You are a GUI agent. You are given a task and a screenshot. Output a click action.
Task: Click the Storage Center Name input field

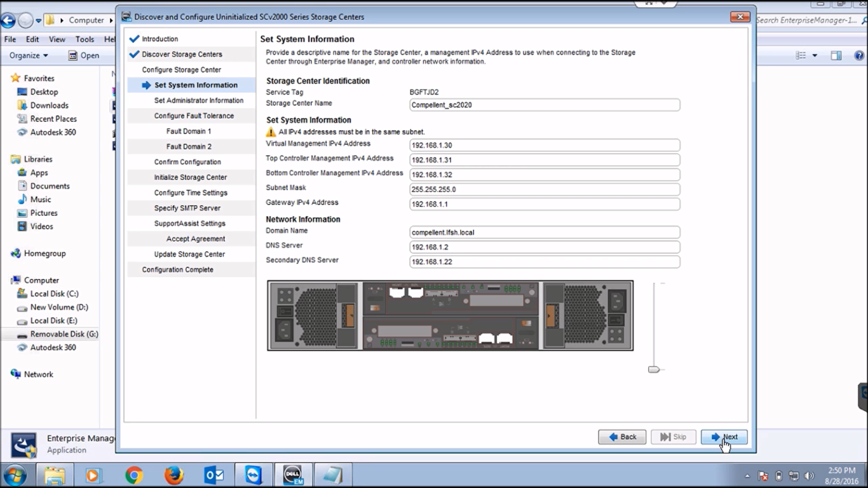(544, 104)
